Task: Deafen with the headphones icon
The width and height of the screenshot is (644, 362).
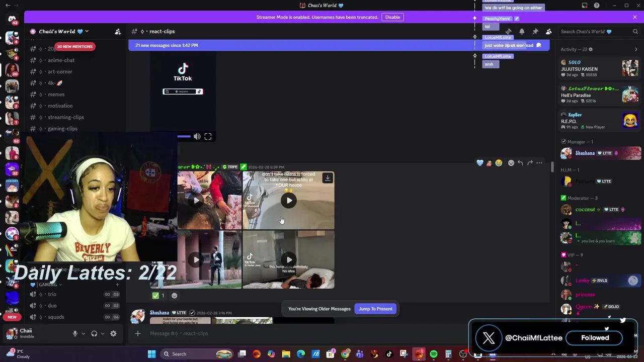Action: 94,333
